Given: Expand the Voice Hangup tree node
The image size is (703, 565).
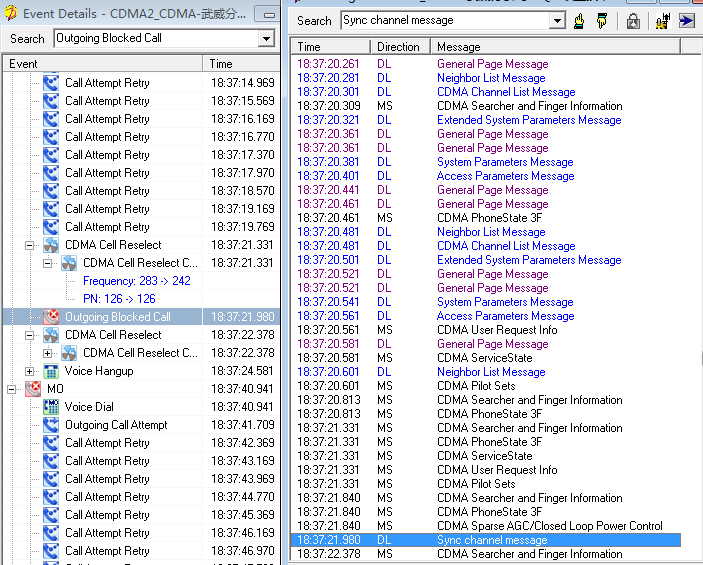Looking at the screenshot, I should (x=30, y=371).
